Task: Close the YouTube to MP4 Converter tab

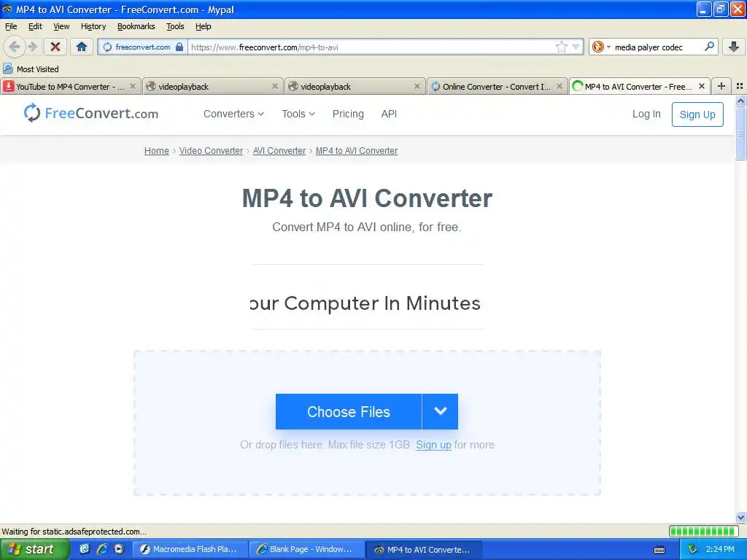Action: click(133, 86)
